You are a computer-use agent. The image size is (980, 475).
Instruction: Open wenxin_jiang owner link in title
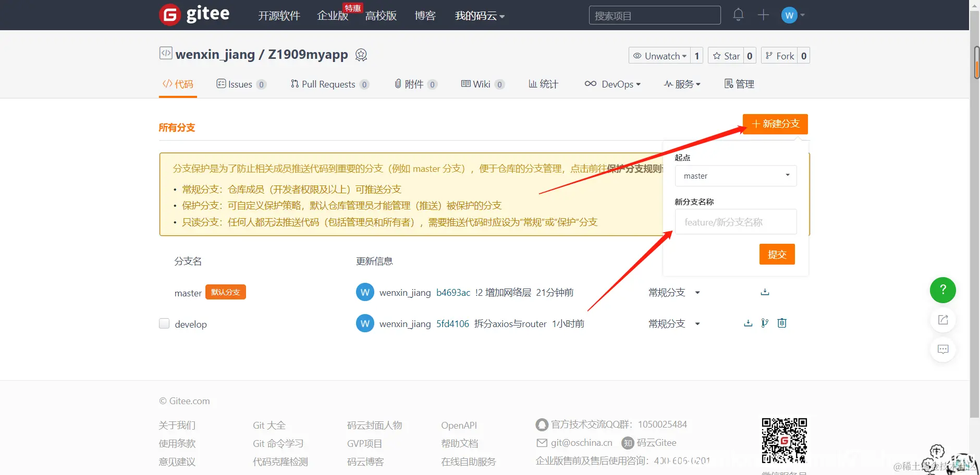point(215,55)
